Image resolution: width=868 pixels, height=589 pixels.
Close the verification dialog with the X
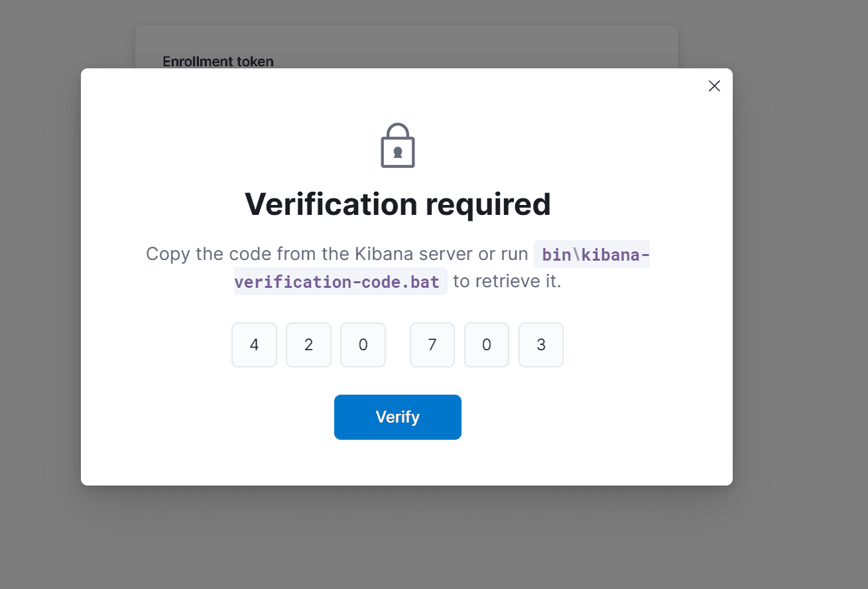(714, 86)
